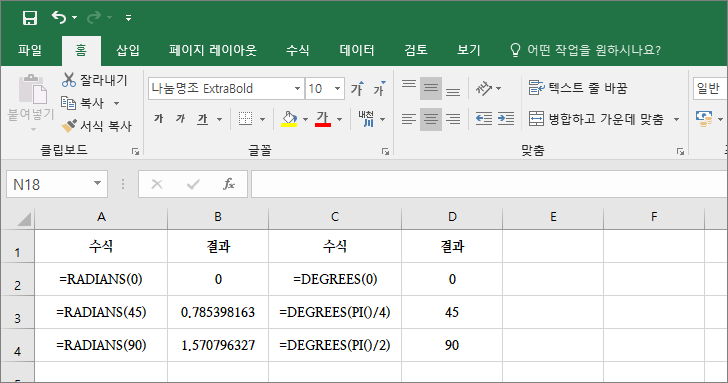Click the Name Box showing N18
The image size is (728, 383).
(x=49, y=184)
